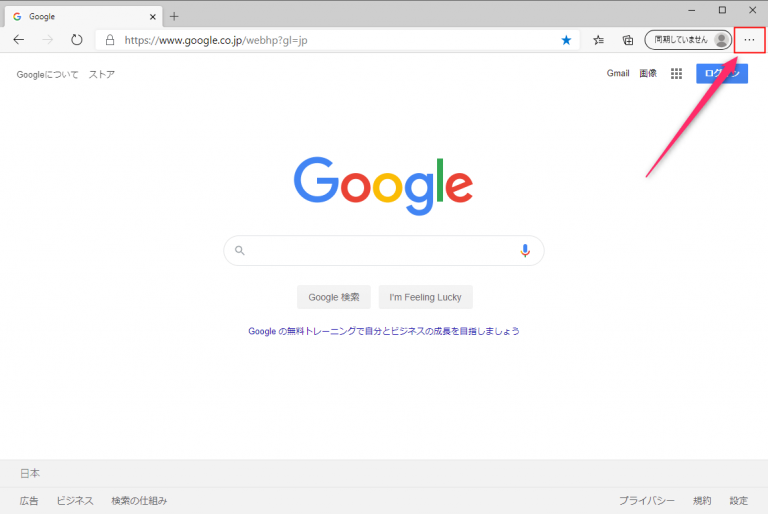Viewport: 768px width, 514px height.
Task: View site info via the lock icon
Action: pos(110,40)
